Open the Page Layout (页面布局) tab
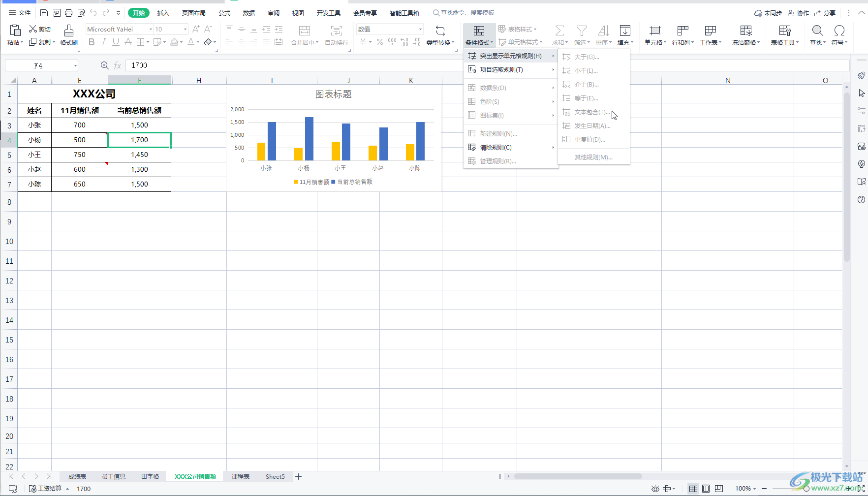Screen dimensions: 868x496 click(x=194, y=13)
